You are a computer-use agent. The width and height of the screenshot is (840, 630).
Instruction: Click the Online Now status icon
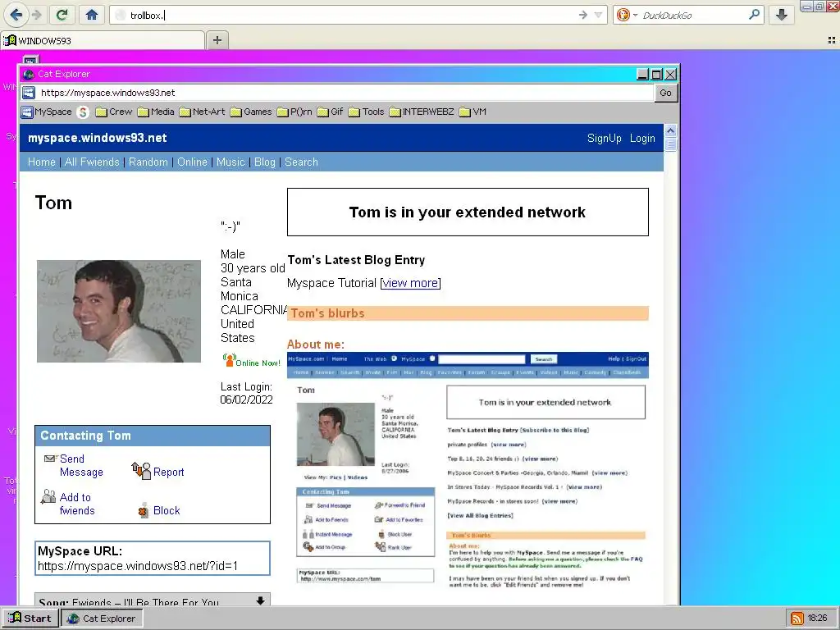pyautogui.click(x=230, y=361)
